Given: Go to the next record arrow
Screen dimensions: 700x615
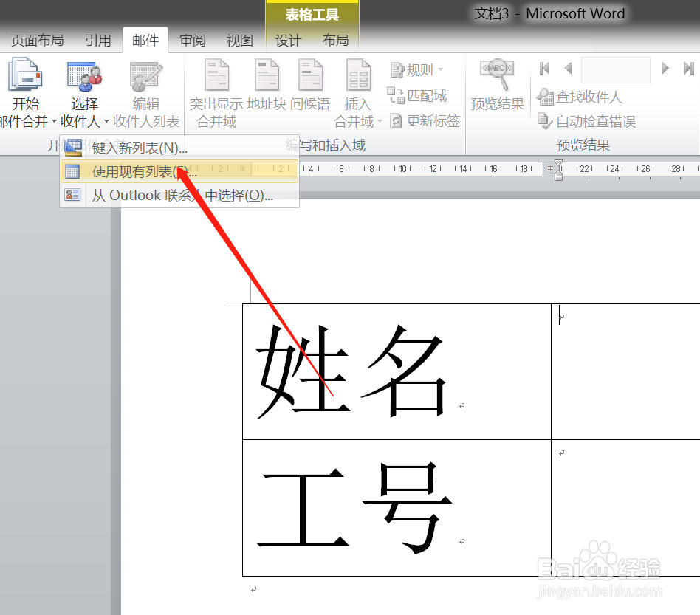Looking at the screenshot, I should [x=665, y=69].
